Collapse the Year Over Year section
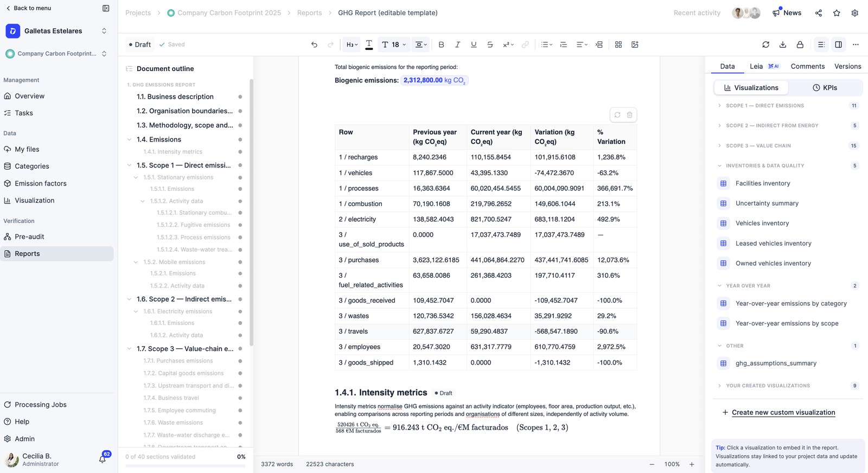Screen dimensions: 868x473 [719, 286]
